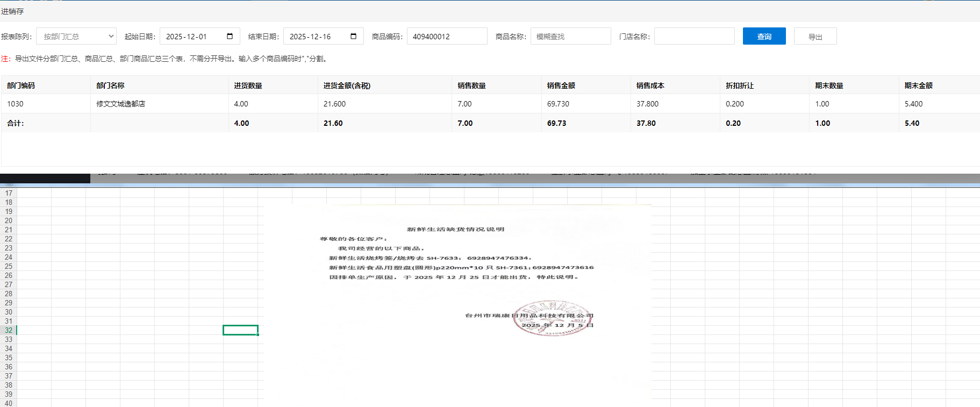
Task: Select spreadsheet row header 17
Action: click(x=9, y=193)
